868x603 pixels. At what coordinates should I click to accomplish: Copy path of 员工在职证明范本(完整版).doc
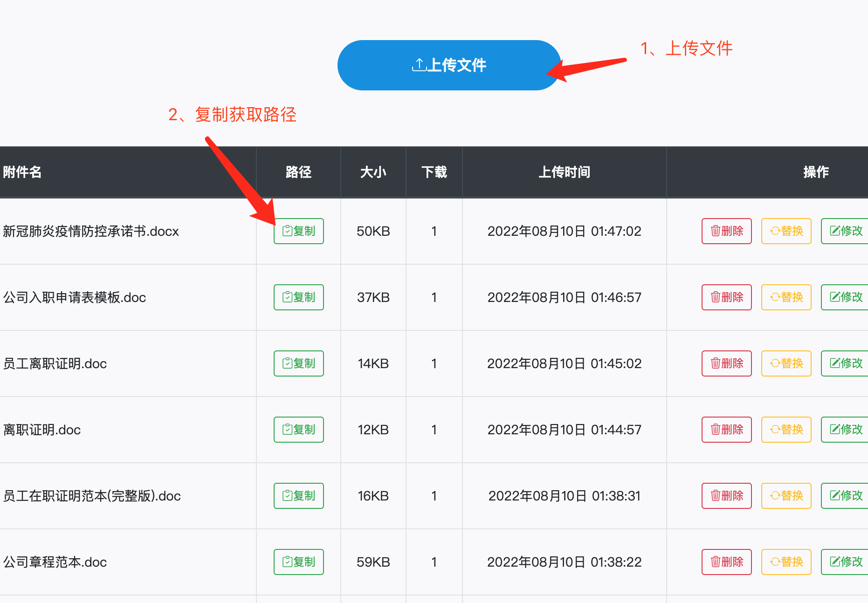tap(298, 496)
